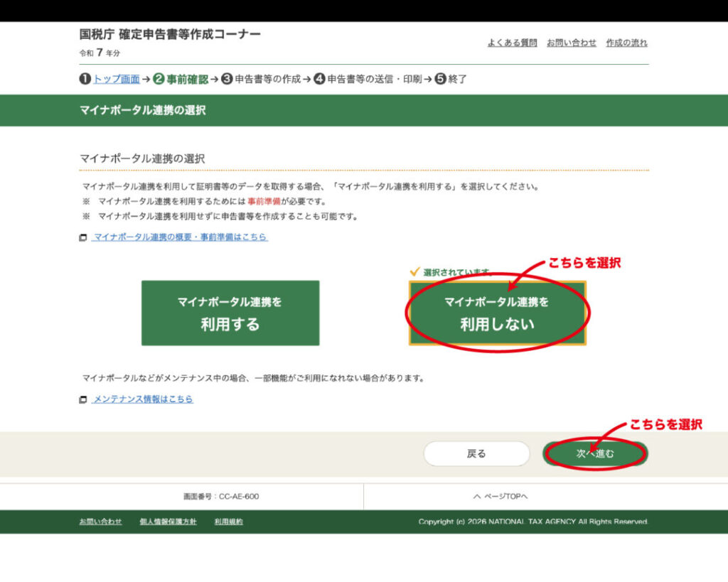
Task: Click the step 3 circle before 申告書等の作成
Action: tap(227, 79)
